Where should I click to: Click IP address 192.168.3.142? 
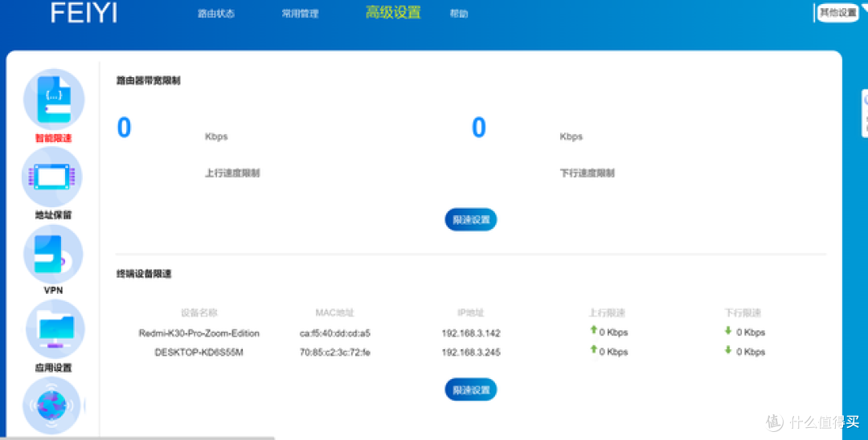pyautogui.click(x=471, y=333)
